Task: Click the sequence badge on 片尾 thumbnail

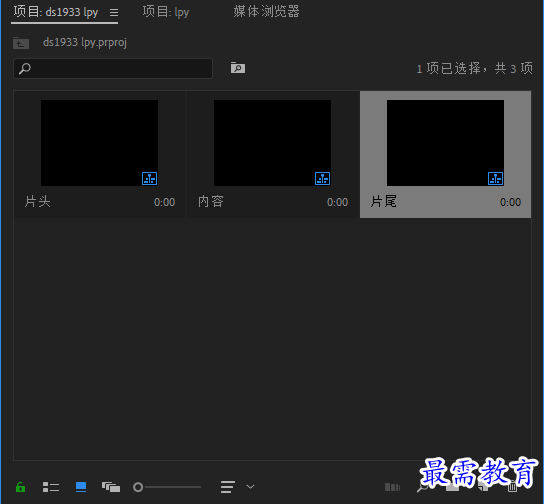Action: (495, 178)
